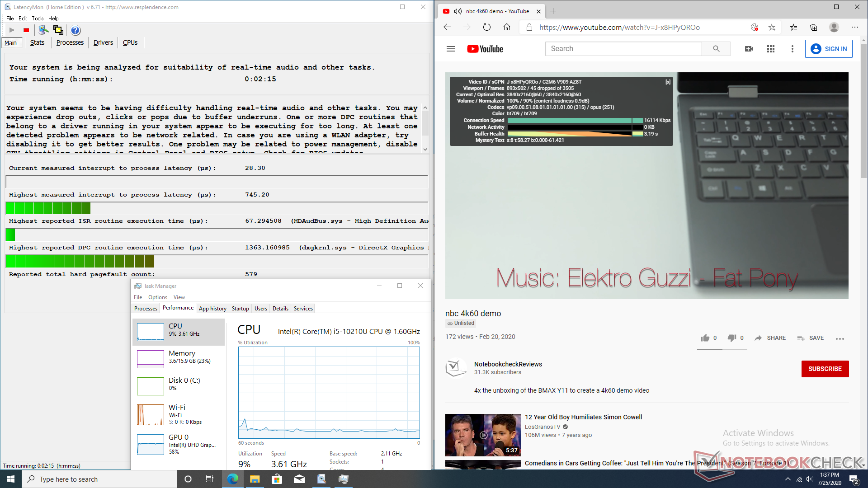The image size is (868, 488).
Task: Open File Explorer from the taskbar
Action: 255,479
